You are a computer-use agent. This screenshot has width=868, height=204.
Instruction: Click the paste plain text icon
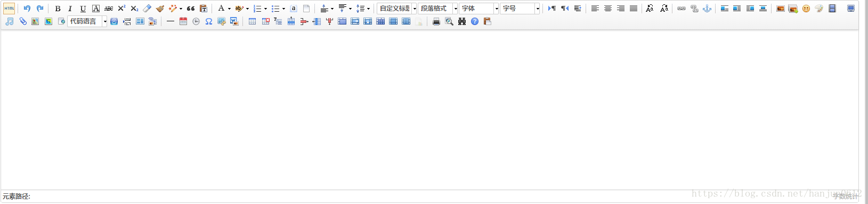[x=203, y=9]
